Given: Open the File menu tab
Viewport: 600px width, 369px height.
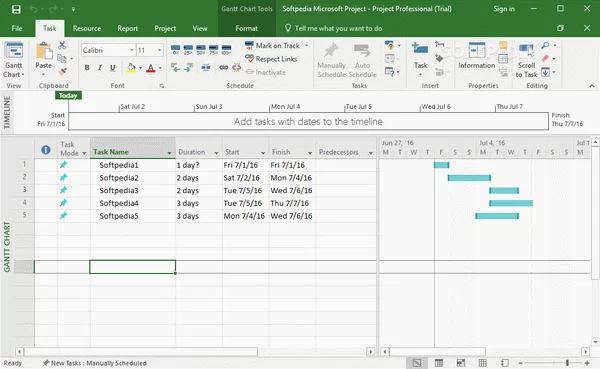Looking at the screenshot, I should [x=16, y=28].
